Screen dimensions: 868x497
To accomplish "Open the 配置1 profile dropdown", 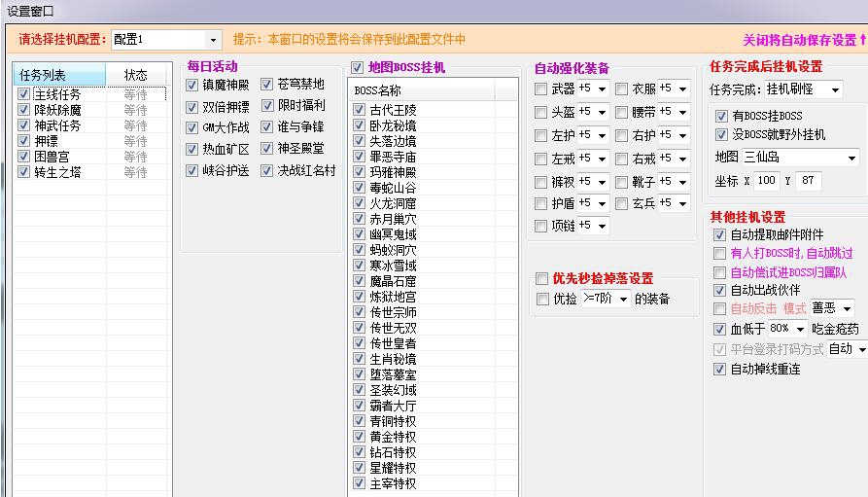I will (166, 39).
